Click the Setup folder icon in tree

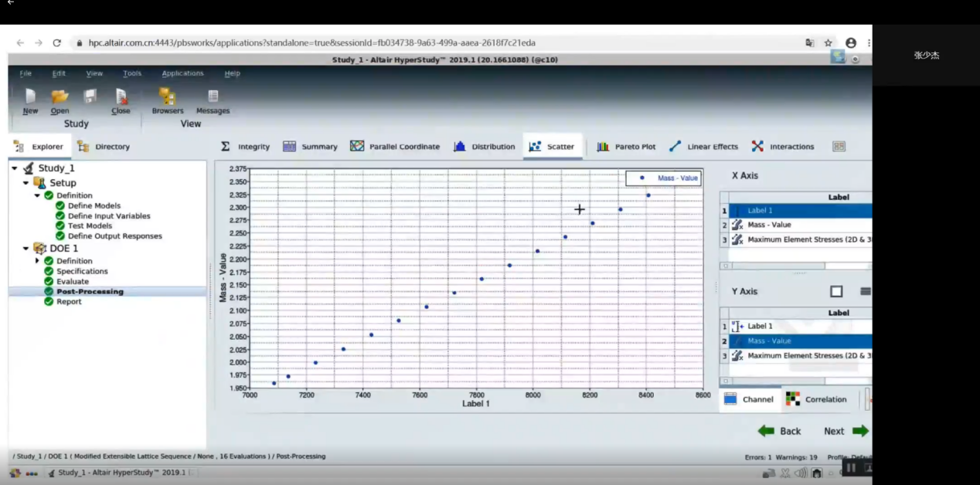[40, 182]
